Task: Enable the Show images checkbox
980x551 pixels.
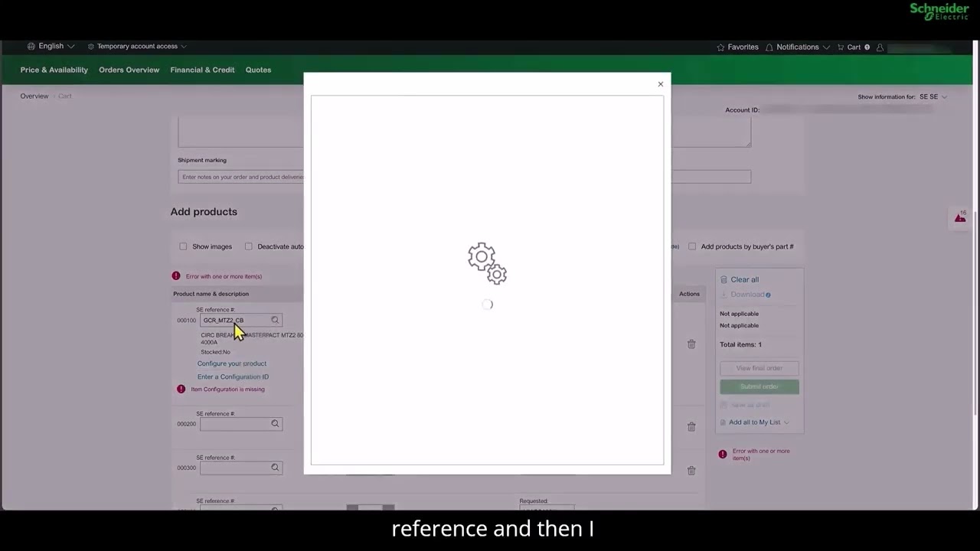Action: pos(183,246)
